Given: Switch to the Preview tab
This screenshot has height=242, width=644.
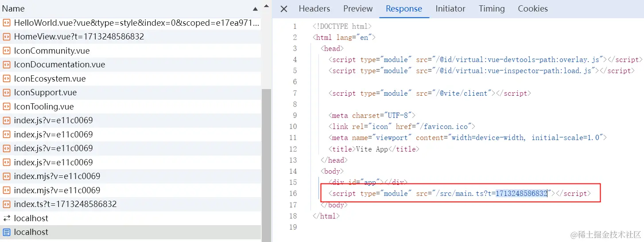Looking at the screenshot, I should tap(358, 9).
